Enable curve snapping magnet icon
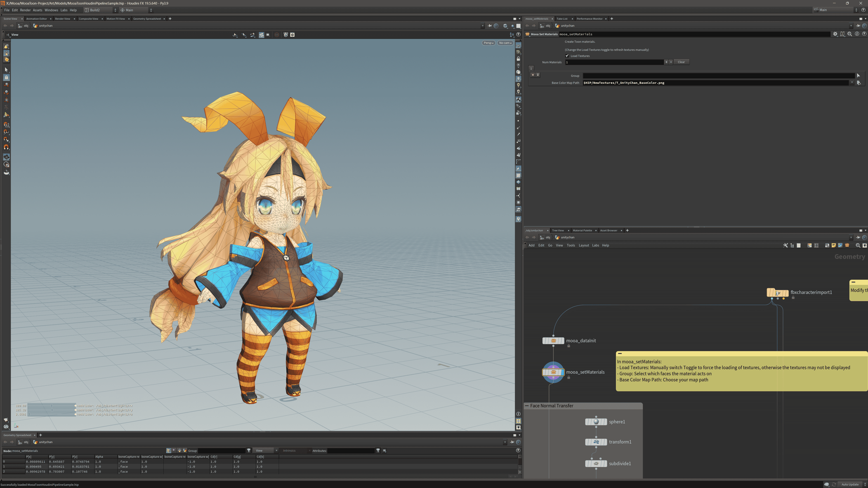Viewport: 868px width, 488px height. tap(6, 132)
